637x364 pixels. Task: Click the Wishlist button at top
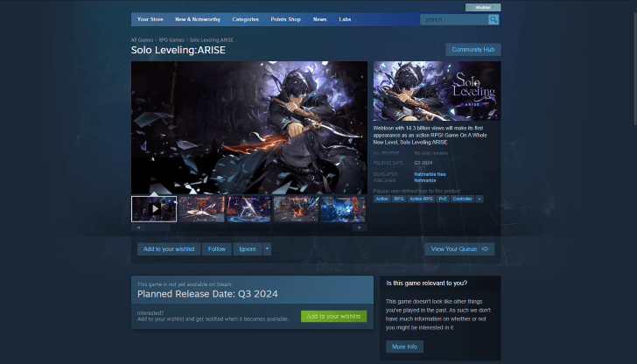tap(483, 7)
